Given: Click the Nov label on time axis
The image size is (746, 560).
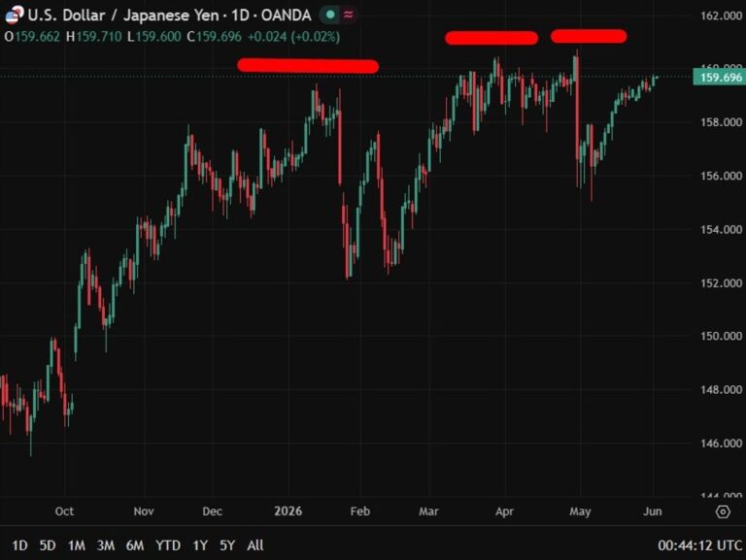Looking at the screenshot, I should click(144, 511).
